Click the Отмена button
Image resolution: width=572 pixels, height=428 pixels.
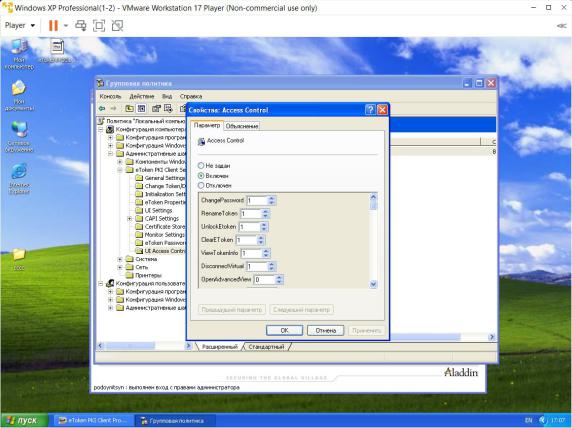pos(325,330)
